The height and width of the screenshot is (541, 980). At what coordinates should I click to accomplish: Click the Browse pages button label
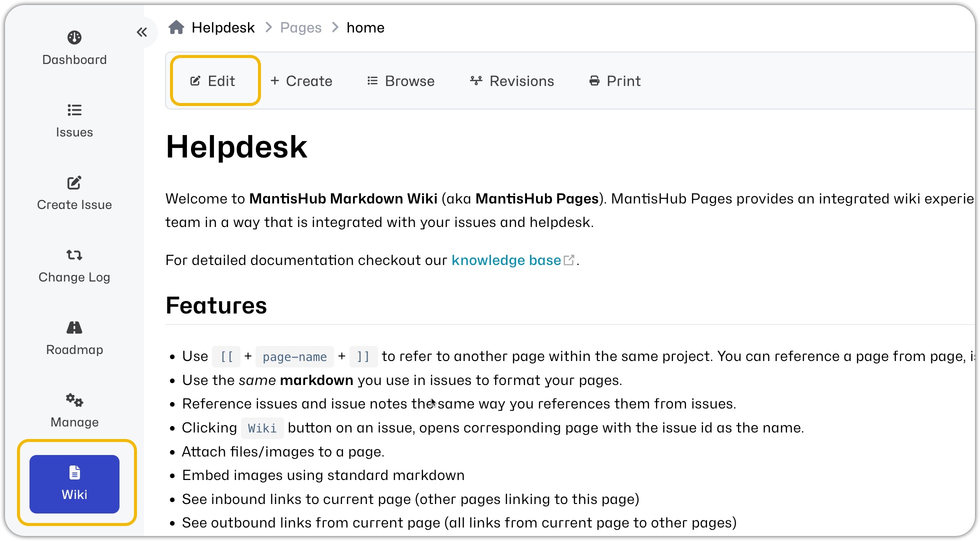[410, 81]
